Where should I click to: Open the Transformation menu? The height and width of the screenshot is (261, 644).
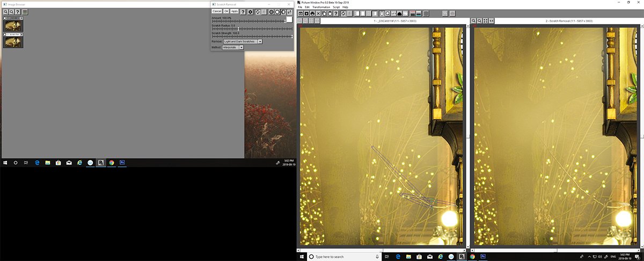[321, 7]
